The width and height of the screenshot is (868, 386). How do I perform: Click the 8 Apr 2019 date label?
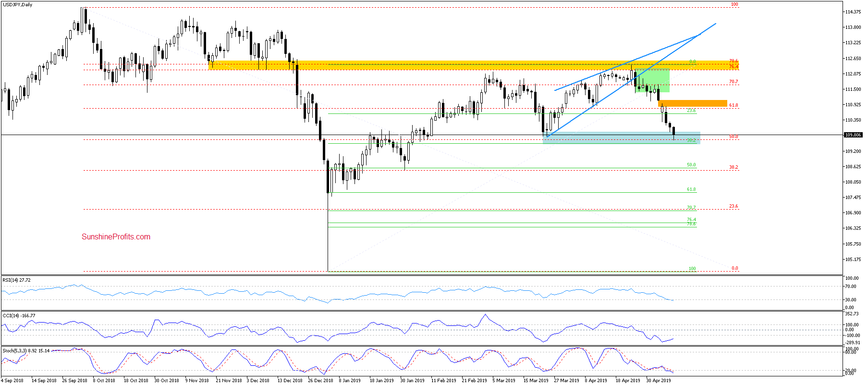(596, 381)
